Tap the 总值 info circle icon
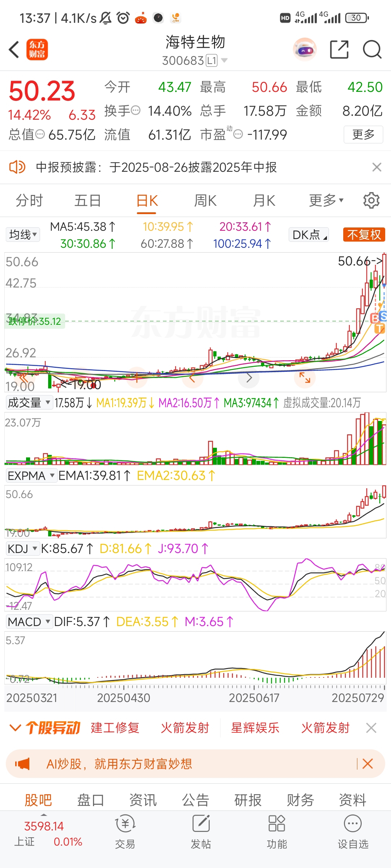 tap(40, 135)
